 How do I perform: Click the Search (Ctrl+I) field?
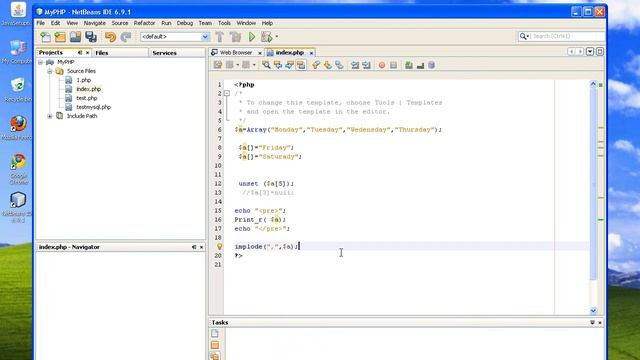(567, 36)
